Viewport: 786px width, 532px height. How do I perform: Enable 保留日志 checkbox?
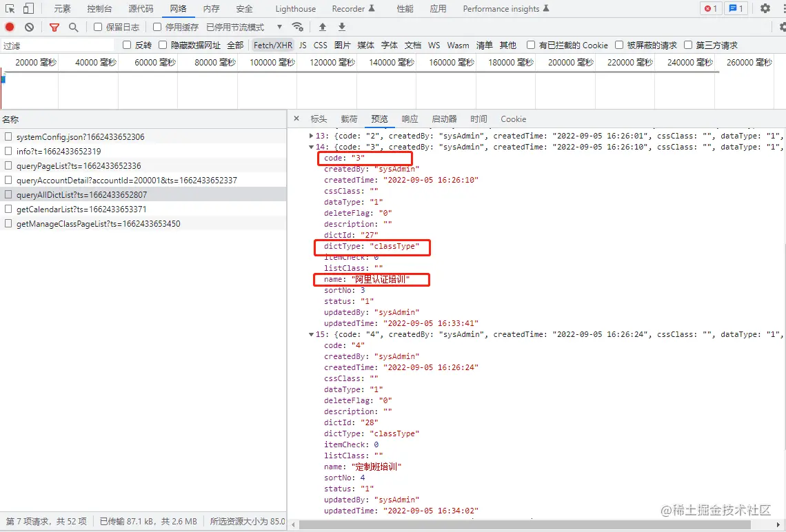(98, 27)
